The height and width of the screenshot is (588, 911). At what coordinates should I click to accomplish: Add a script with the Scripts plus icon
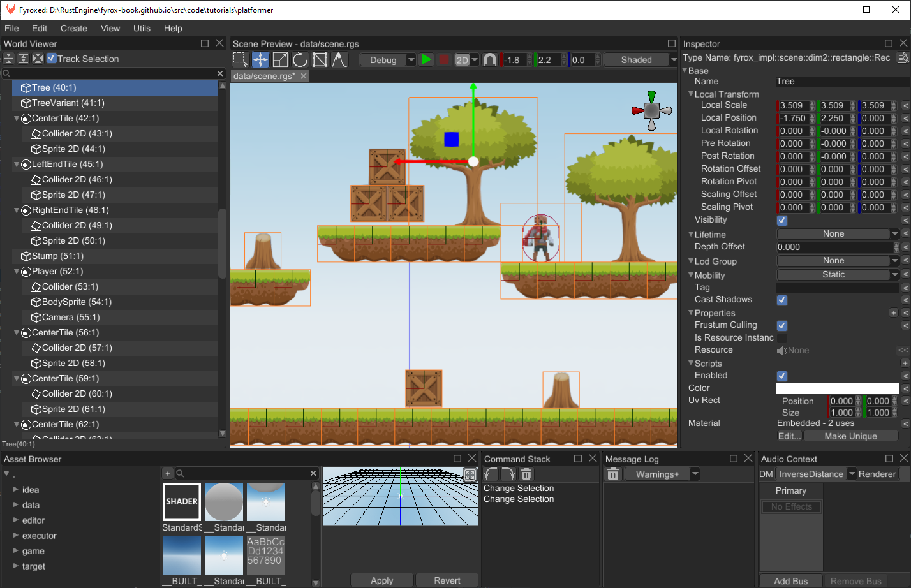click(905, 363)
